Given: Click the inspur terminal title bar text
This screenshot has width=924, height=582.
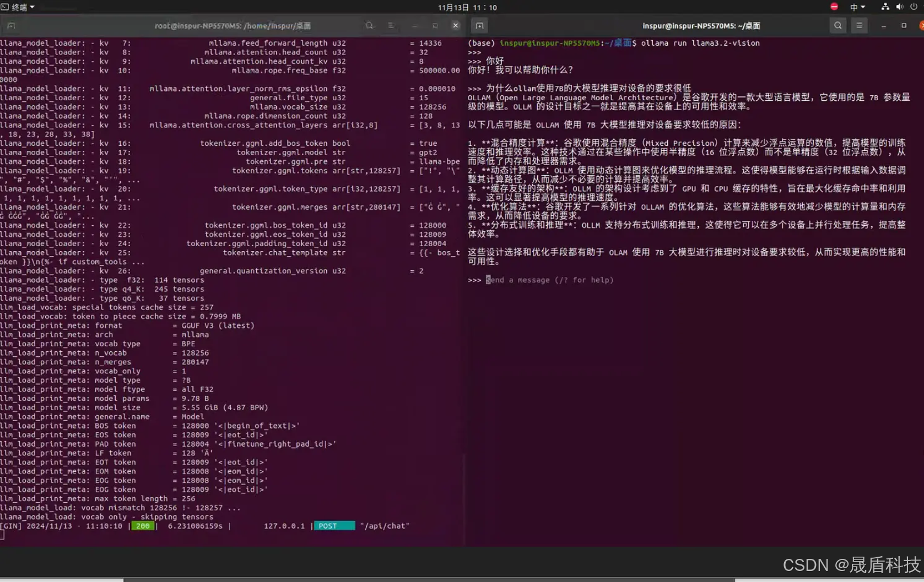Looking at the screenshot, I should tap(701, 26).
